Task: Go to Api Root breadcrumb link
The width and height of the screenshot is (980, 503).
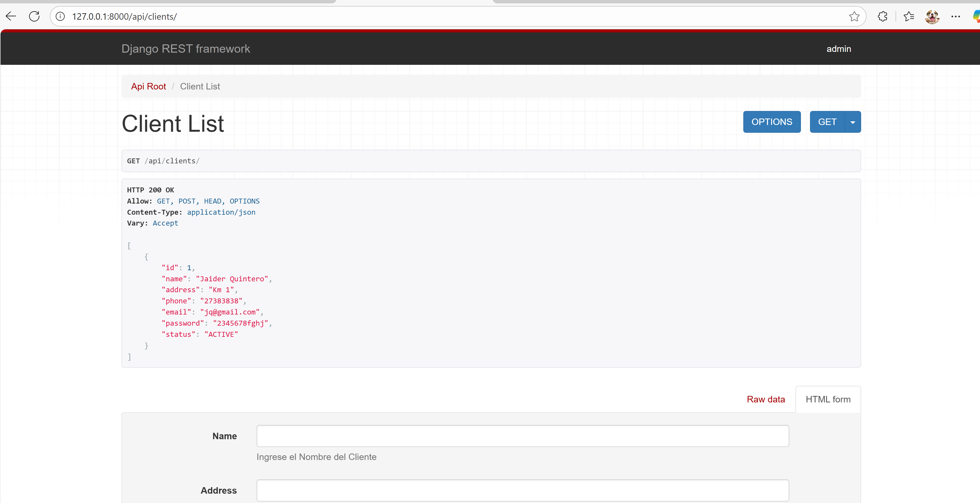Action: (x=148, y=86)
